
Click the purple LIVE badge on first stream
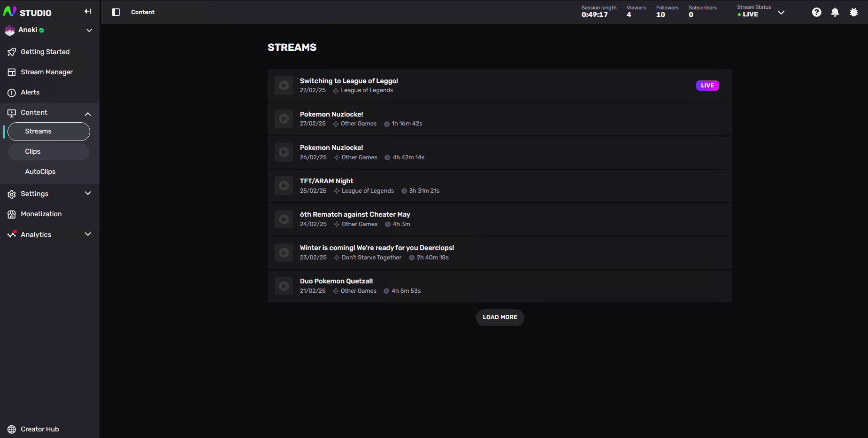coord(707,86)
